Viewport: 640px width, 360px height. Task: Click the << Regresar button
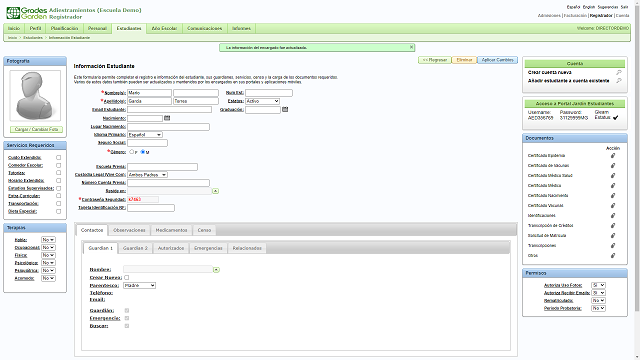(435, 60)
